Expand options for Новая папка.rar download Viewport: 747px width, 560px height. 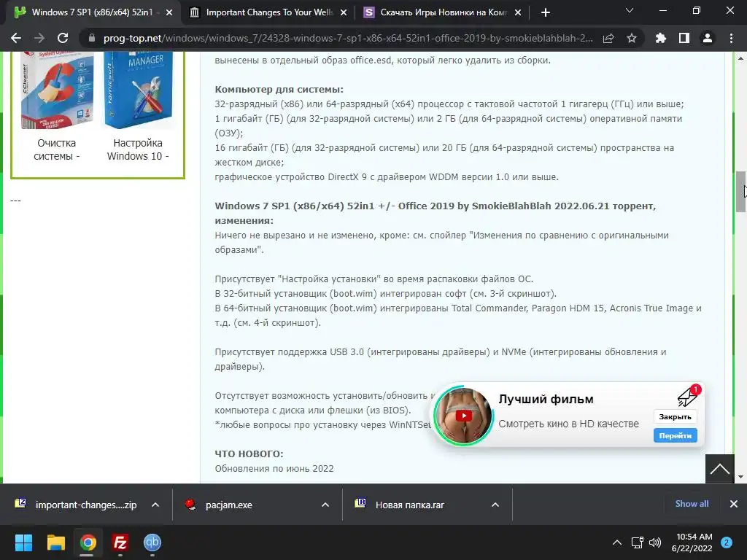coord(495,505)
